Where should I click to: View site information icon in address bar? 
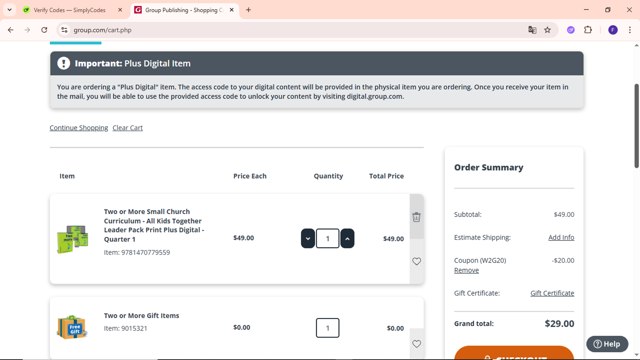[x=64, y=30]
